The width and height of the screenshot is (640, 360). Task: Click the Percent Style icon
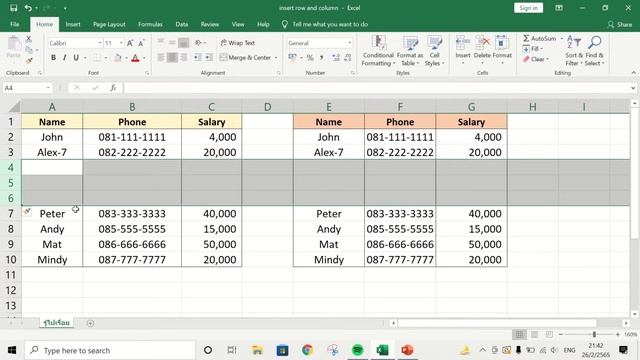tap(310, 58)
